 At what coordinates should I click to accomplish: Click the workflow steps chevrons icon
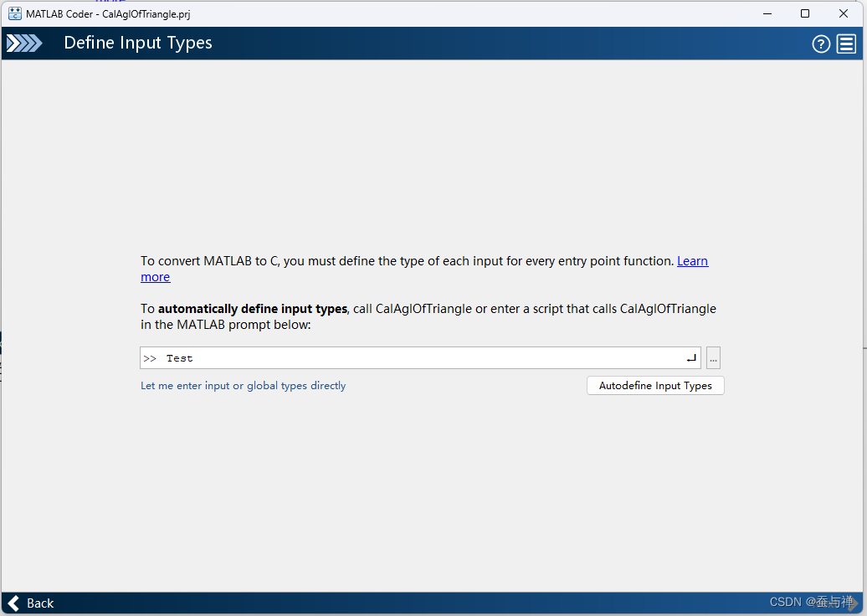tap(24, 44)
